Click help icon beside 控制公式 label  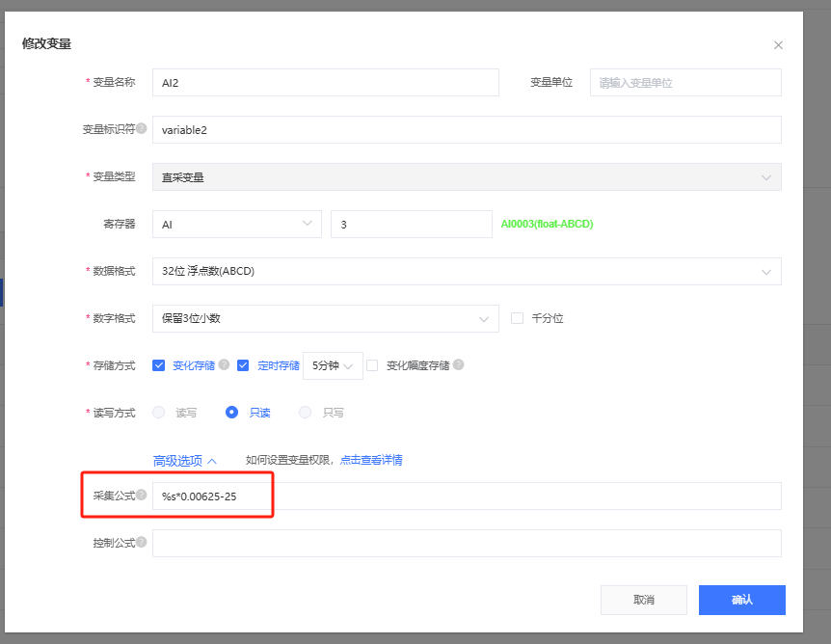click(142, 543)
